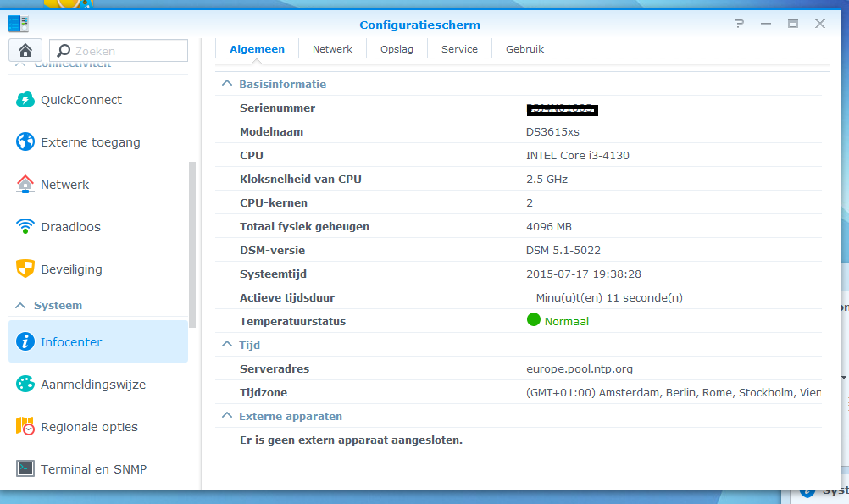Image resolution: width=849 pixels, height=504 pixels.
Task: Click the DSM version DSM 5.1-5022
Action: pos(563,251)
